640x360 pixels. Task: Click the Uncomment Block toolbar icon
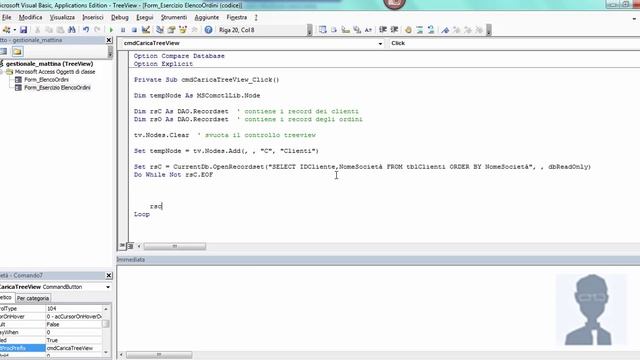[x=431, y=30]
